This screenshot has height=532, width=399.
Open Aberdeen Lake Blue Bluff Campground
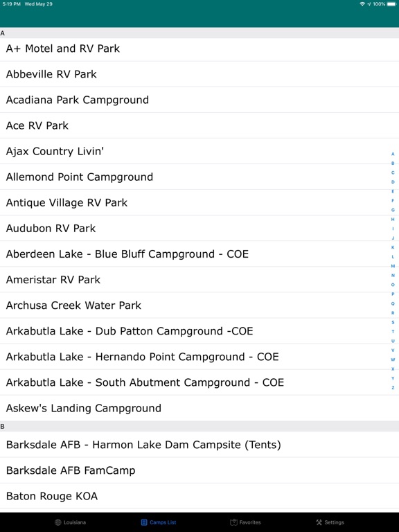pos(199,254)
